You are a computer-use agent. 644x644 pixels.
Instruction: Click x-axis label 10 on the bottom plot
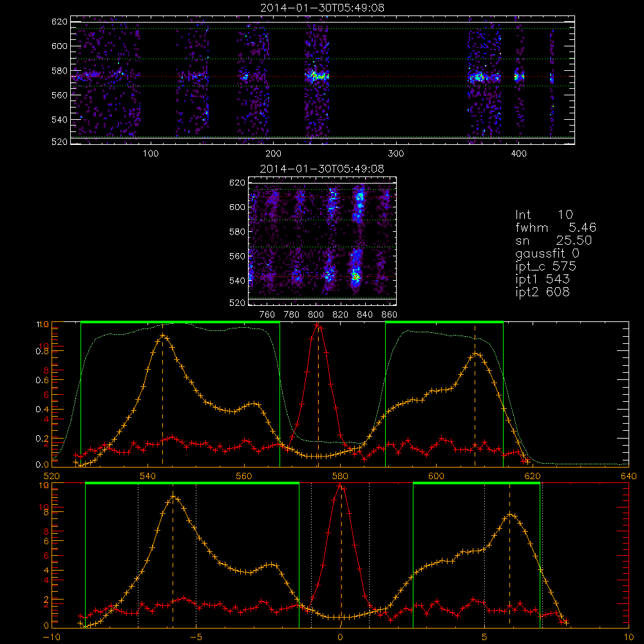pos(629,638)
